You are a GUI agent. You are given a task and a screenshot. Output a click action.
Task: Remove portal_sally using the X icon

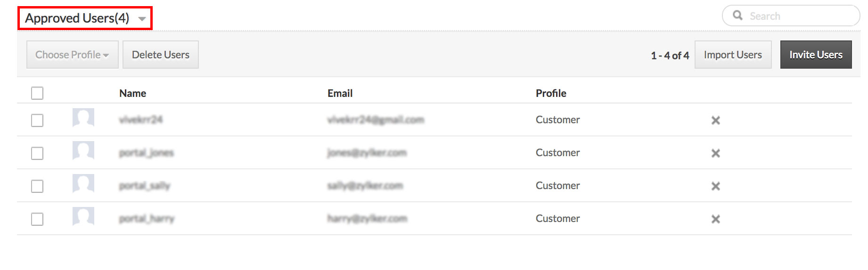(715, 186)
